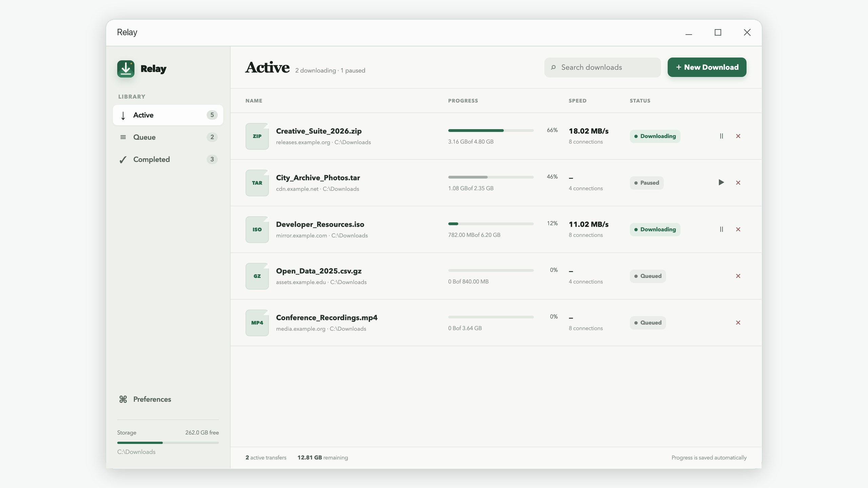Select the Developer_Resources.iso file name
The image size is (868, 488).
[320, 224]
